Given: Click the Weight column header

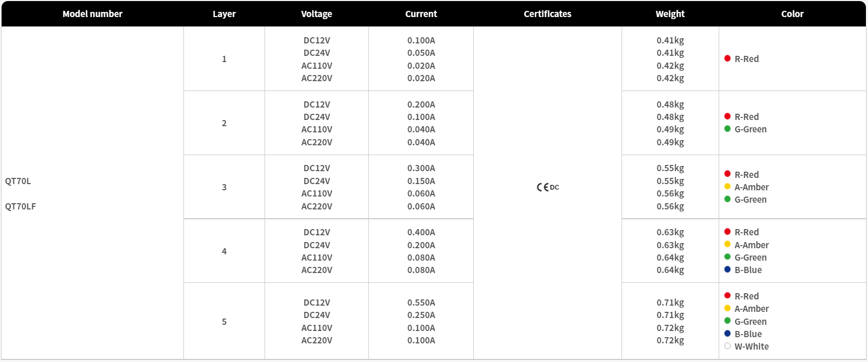Looking at the screenshot, I should click(x=670, y=14).
